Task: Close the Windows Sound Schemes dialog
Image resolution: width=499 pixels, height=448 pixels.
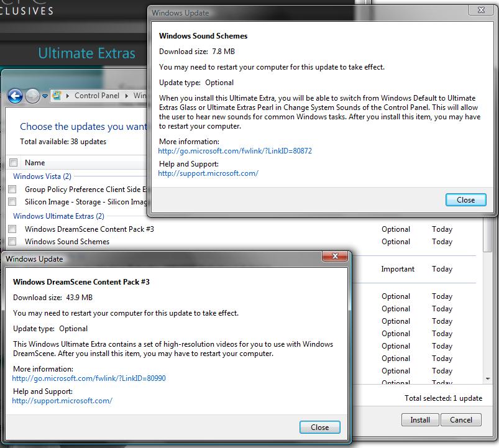Action: (465, 200)
